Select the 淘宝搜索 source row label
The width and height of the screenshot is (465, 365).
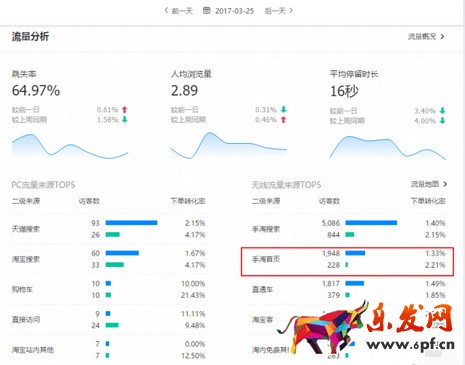coord(26,259)
